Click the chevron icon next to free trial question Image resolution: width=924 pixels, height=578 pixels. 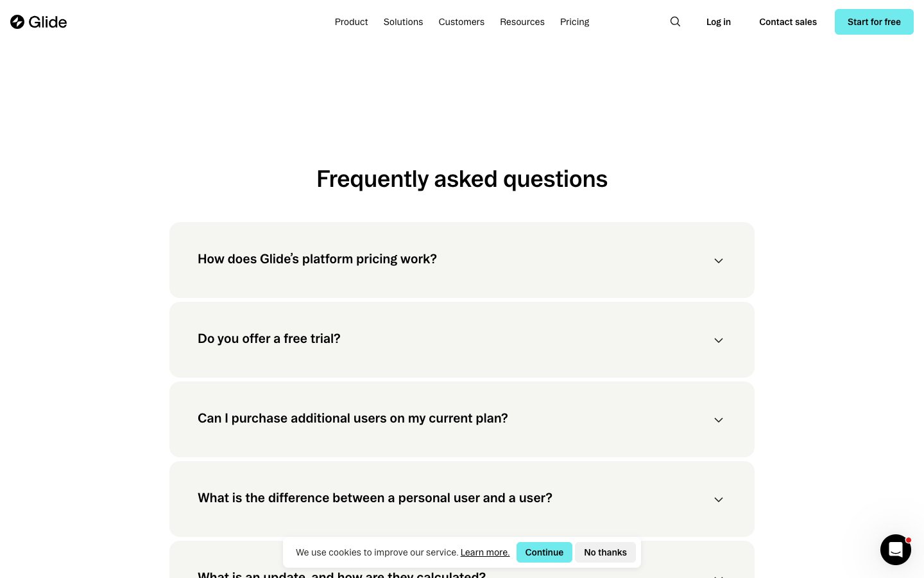pyautogui.click(x=719, y=340)
